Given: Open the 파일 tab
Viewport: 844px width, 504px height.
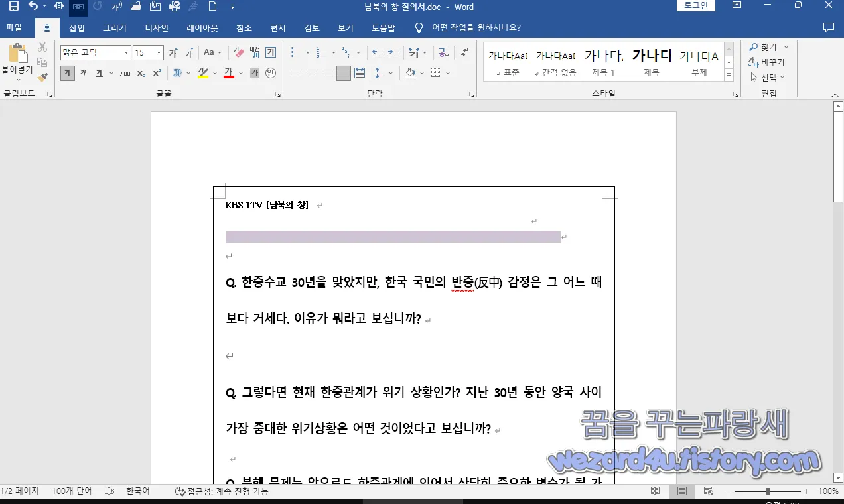Looking at the screenshot, I should click(x=14, y=28).
